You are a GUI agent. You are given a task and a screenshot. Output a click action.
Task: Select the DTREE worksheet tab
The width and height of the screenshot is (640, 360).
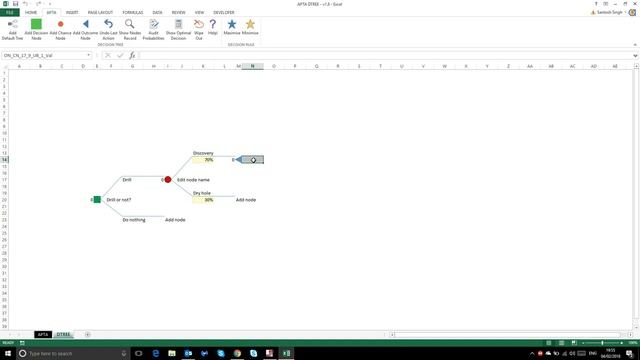(x=63, y=334)
